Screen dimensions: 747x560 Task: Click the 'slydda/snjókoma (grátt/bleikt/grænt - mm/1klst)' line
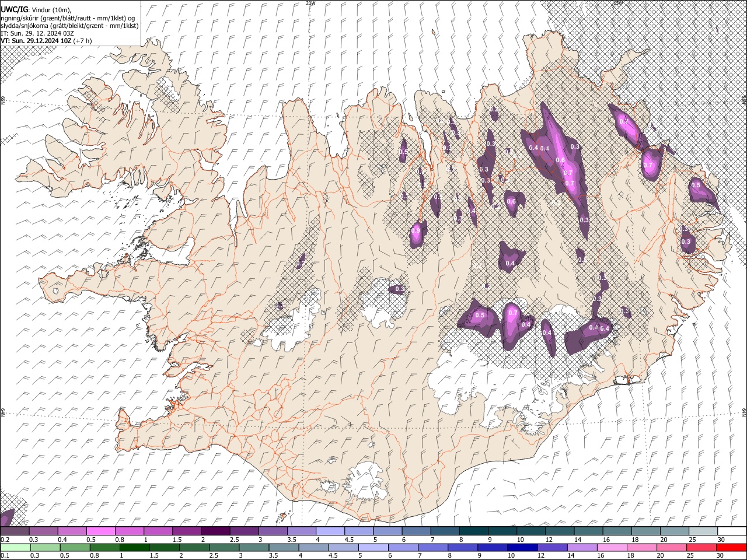[x=69, y=25]
